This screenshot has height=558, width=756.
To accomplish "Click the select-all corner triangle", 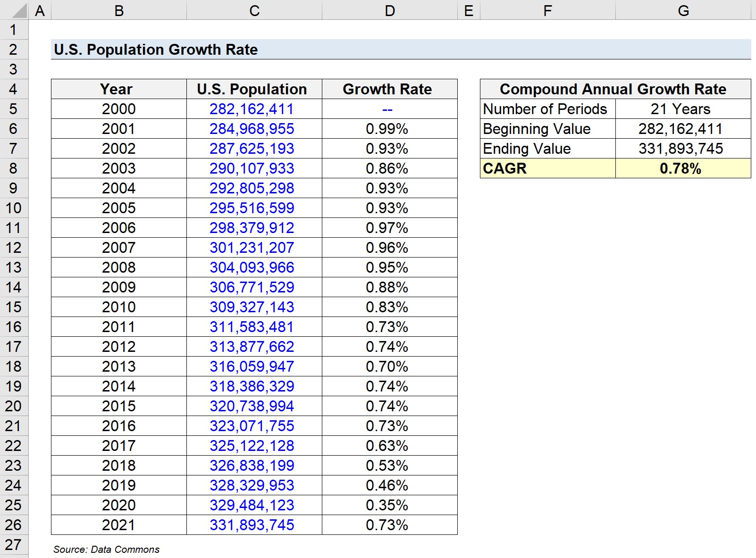I will tap(14, 10).
